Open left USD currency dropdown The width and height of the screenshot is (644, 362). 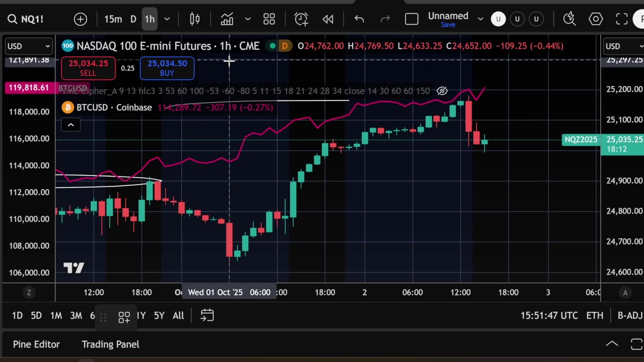[x=29, y=46]
